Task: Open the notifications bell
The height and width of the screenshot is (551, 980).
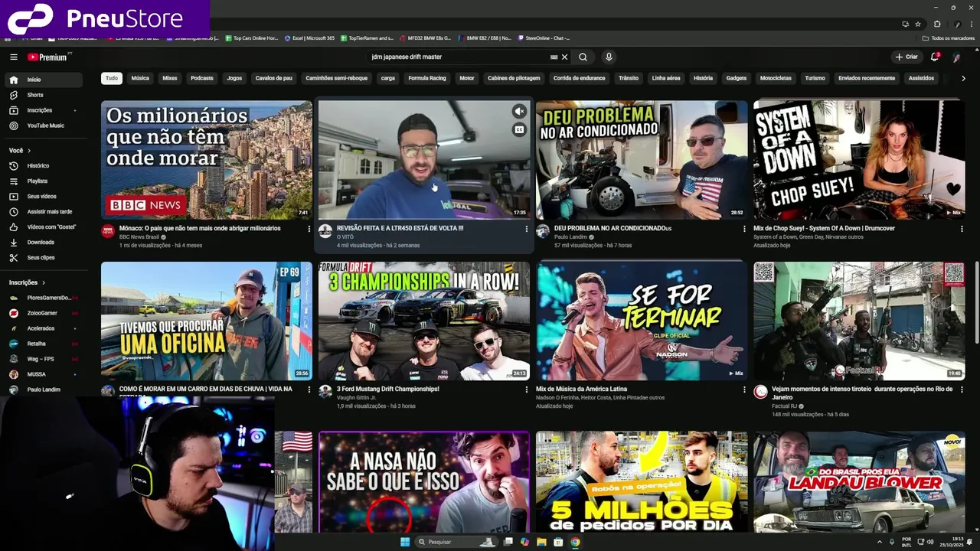Action: [x=935, y=57]
